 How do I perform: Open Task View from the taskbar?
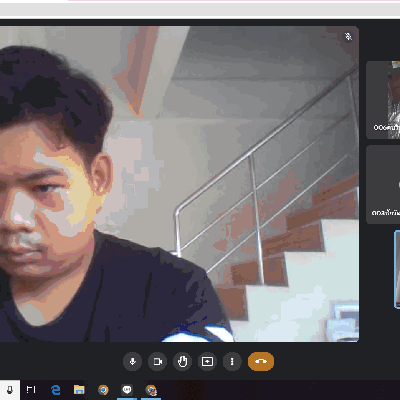[x=31, y=389]
